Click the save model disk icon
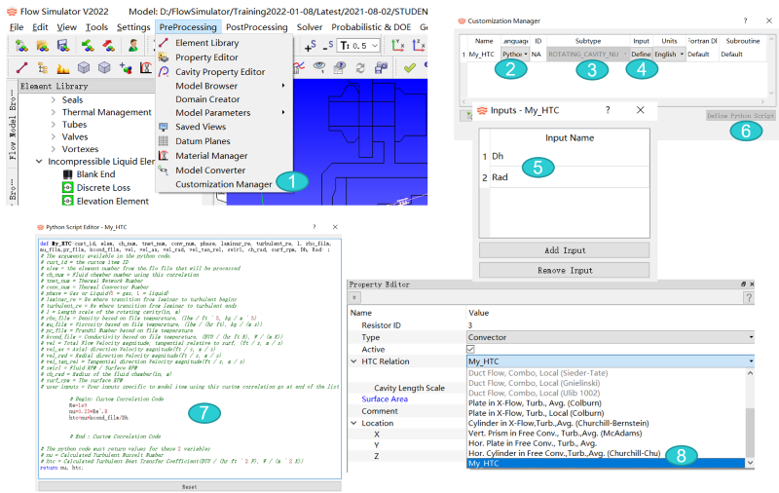 (63, 46)
